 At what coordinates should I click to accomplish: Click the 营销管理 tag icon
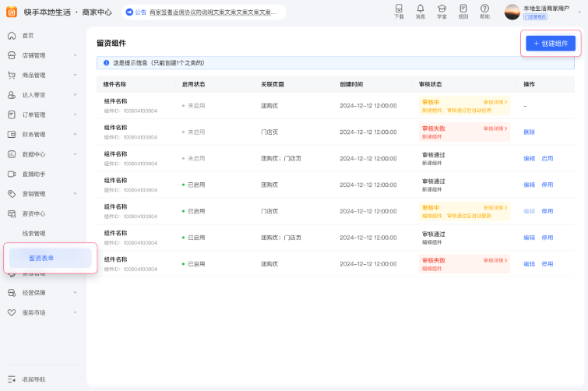pyautogui.click(x=12, y=194)
